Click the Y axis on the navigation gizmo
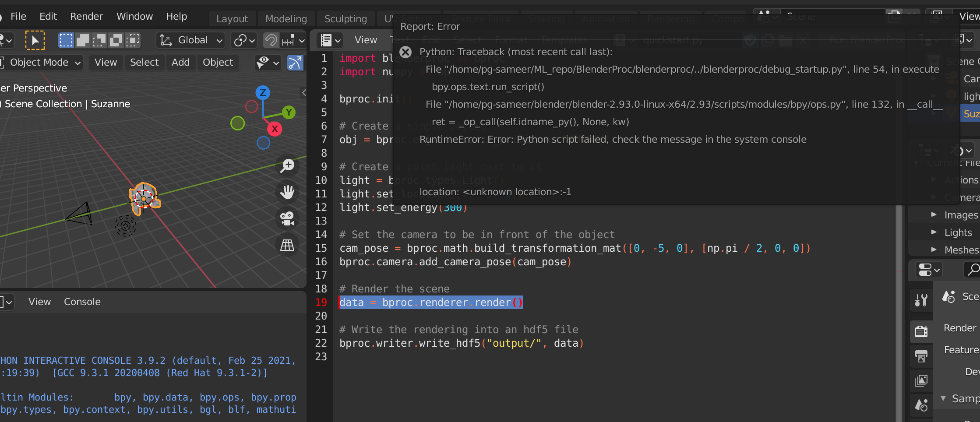Image resolution: width=980 pixels, height=422 pixels. click(x=289, y=113)
